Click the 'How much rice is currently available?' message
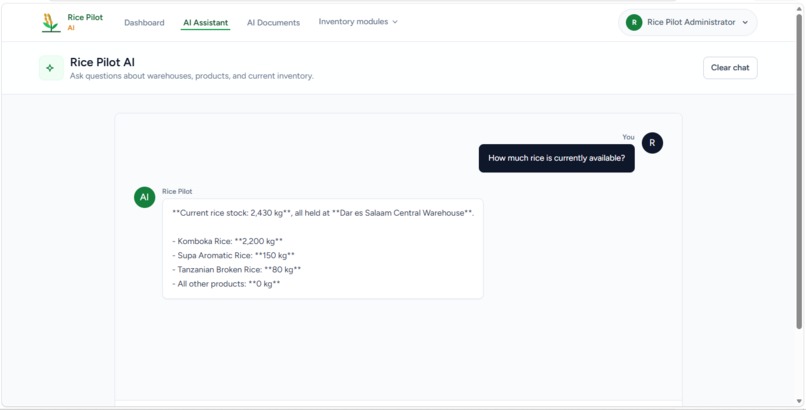The image size is (806, 410). pos(557,158)
